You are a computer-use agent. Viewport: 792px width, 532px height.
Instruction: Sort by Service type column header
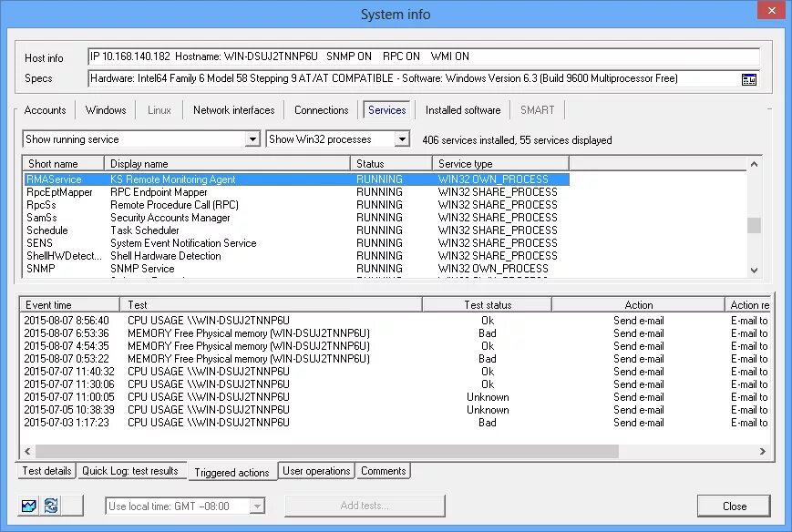point(500,164)
